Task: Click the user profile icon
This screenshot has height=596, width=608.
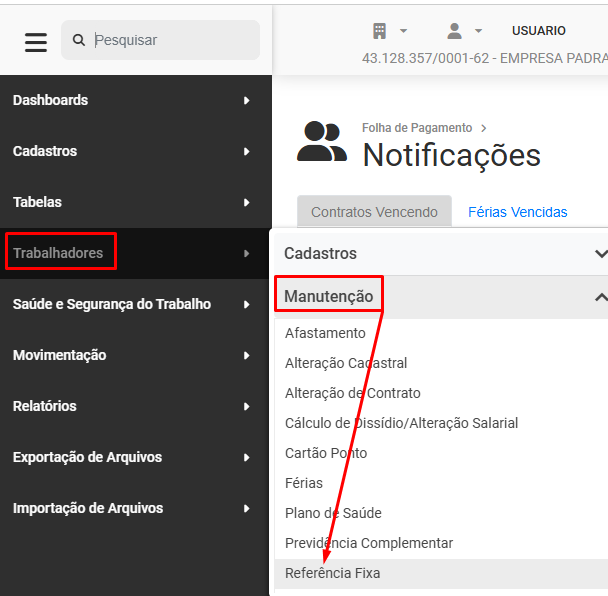Action: pyautogui.click(x=455, y=31)
